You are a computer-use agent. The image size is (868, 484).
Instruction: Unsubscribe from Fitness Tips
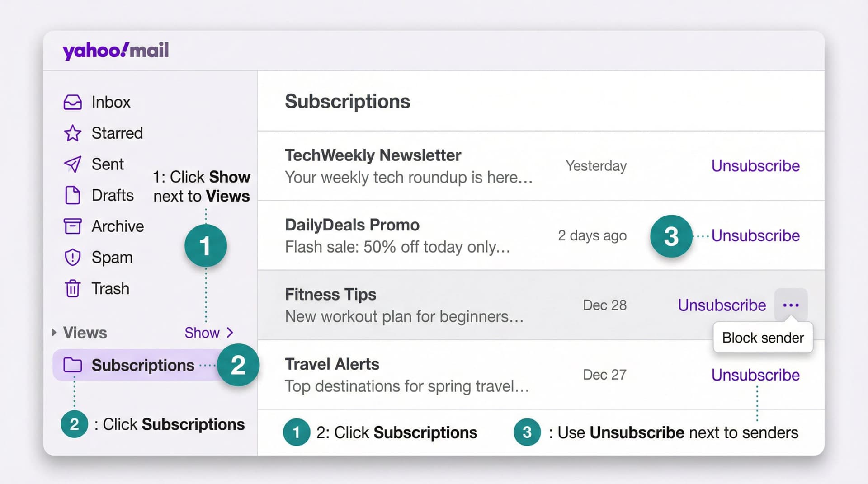click(x=722, y=305)
